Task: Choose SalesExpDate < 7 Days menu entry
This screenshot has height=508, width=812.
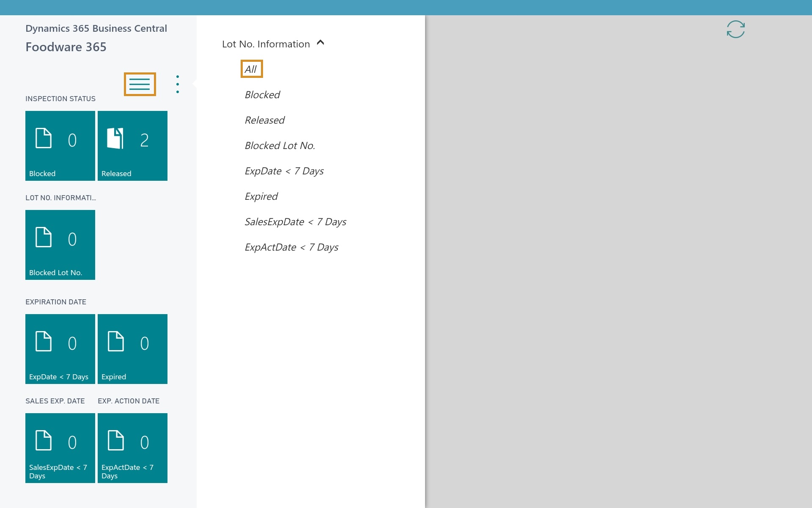Action: click(295, 222)
